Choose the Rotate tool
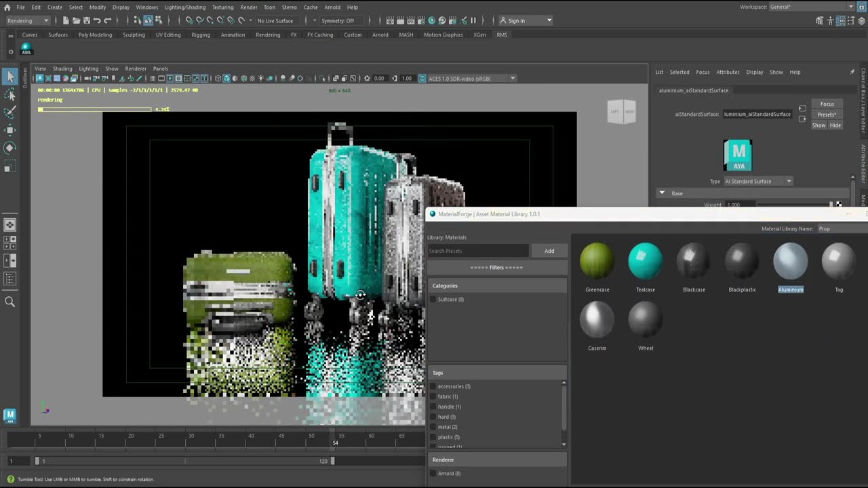This screenshot has height=488, width=868. 9,148
